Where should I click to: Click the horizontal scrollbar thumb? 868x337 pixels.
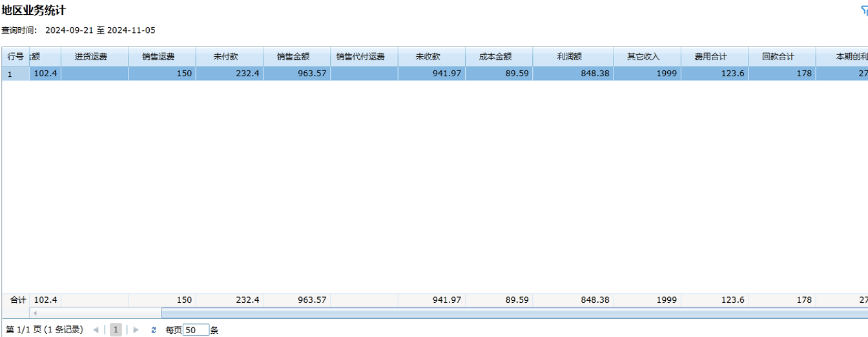[510, 313]
